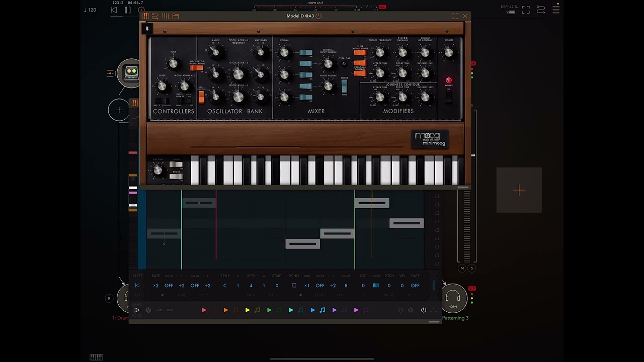Screen dimensions: 644x362
Task: Reset the sequencer with the RESET button
Action: 137,286
